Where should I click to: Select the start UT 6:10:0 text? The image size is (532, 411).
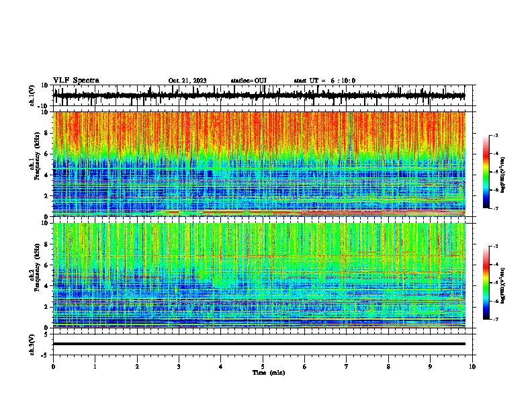click(324, 81)
